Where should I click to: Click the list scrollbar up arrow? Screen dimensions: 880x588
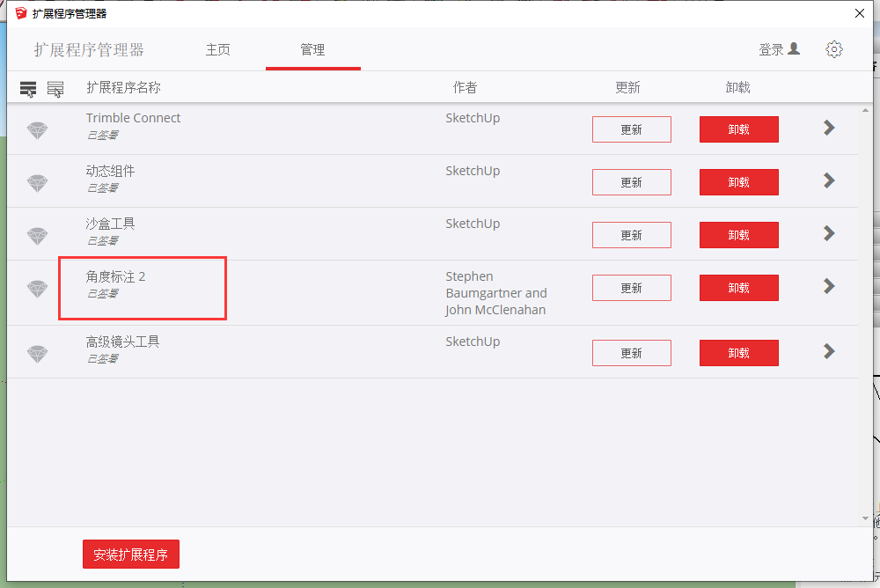point(865,111)
